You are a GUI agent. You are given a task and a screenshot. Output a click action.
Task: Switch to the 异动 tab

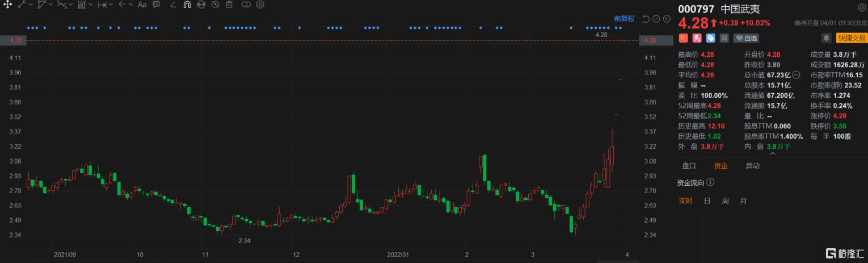[752, 166]
